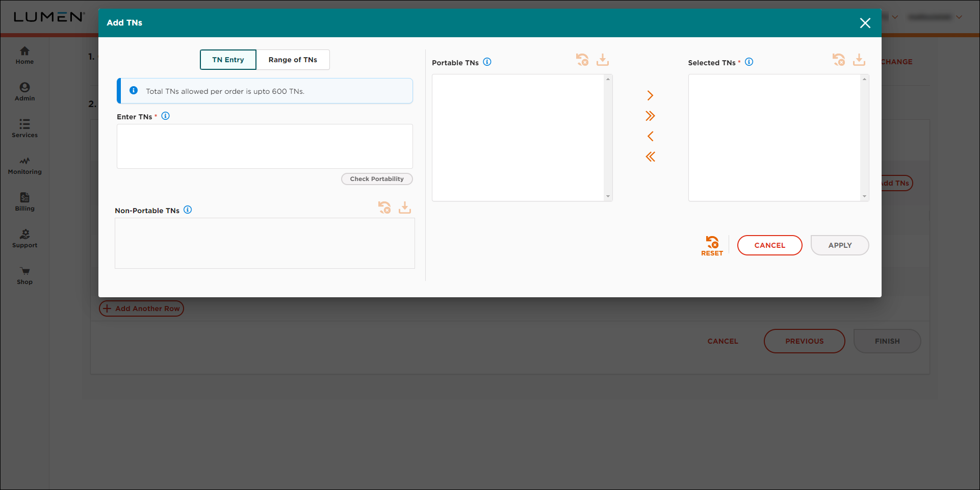Download the Portable TNs list

point(602,60)
